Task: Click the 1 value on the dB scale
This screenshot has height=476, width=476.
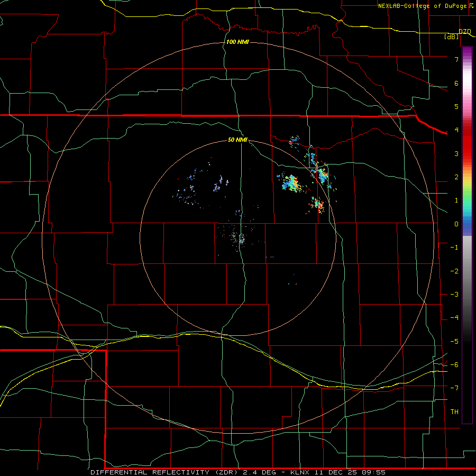Action: tap(456, 200)
